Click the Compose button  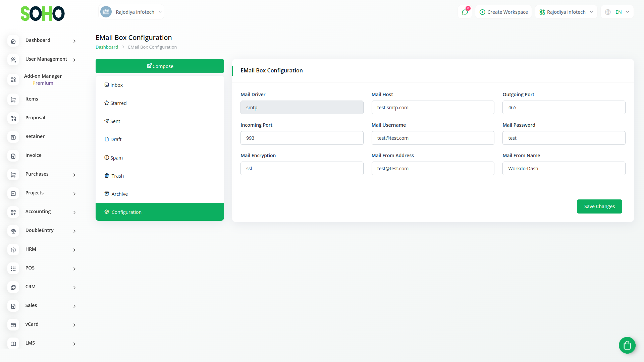pyautogui.click(x=160, y=66)
